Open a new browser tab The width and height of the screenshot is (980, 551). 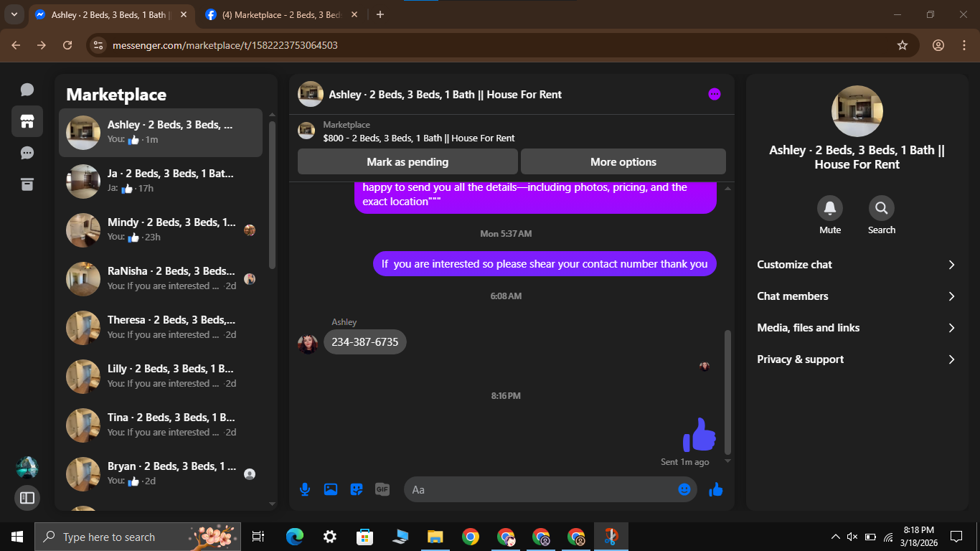[x=380, y=14]
